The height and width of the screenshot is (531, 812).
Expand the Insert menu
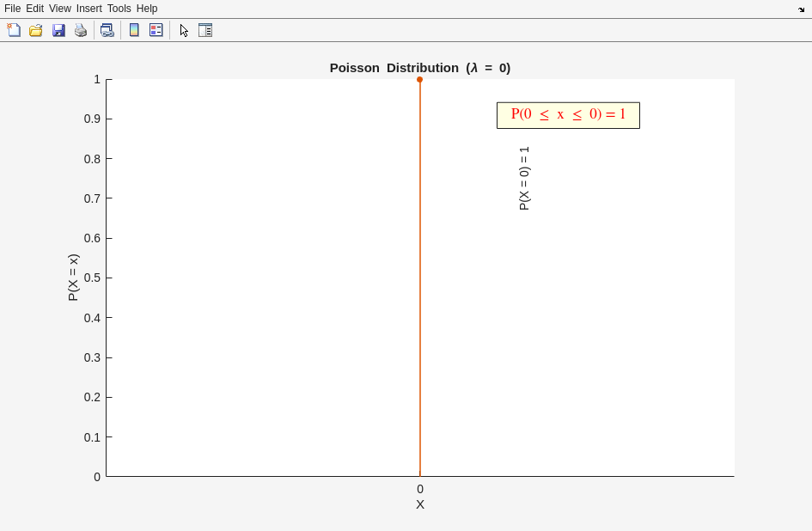coord(89,9)
